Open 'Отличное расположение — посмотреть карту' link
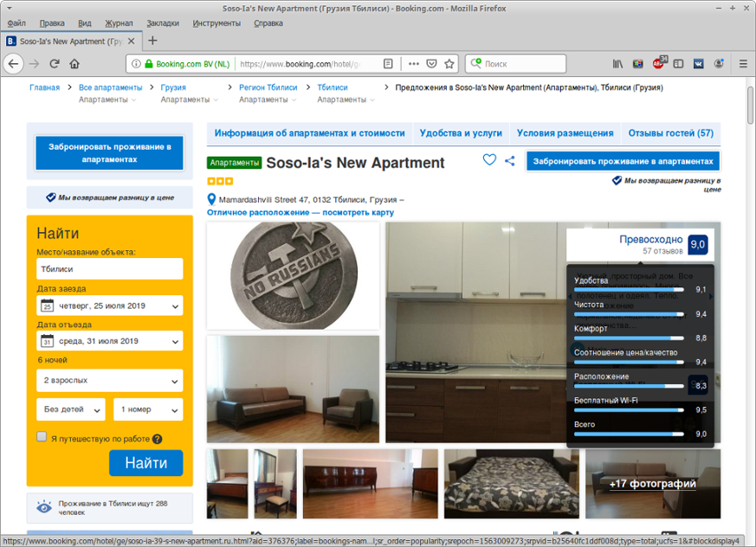Image resolution: width=756 pixels, height=547 pixels. (300, 213)
